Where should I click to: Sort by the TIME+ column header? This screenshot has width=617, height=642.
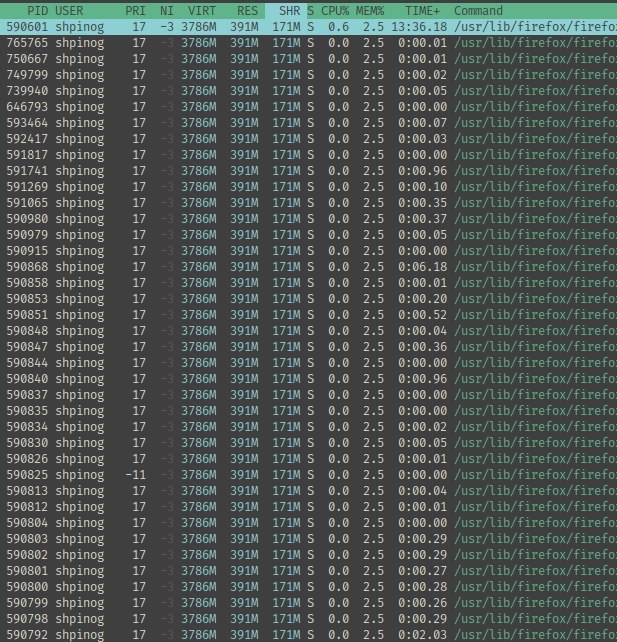(422, 11)
